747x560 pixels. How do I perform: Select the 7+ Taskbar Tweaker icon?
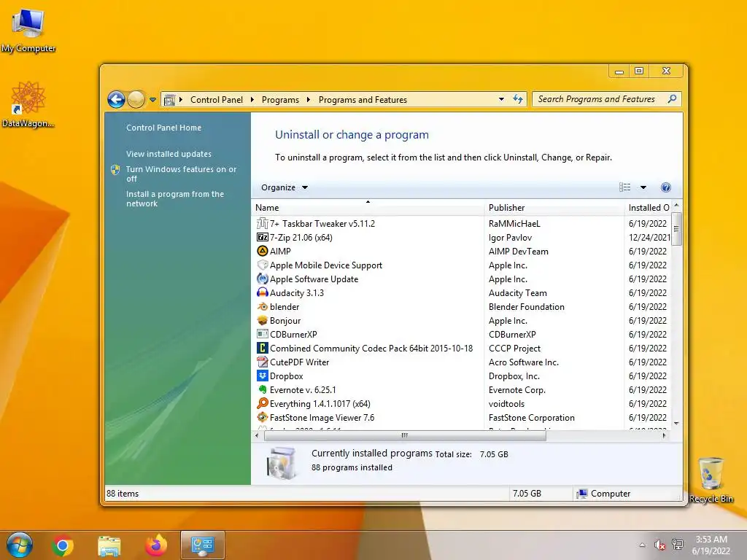click(263, 223)
